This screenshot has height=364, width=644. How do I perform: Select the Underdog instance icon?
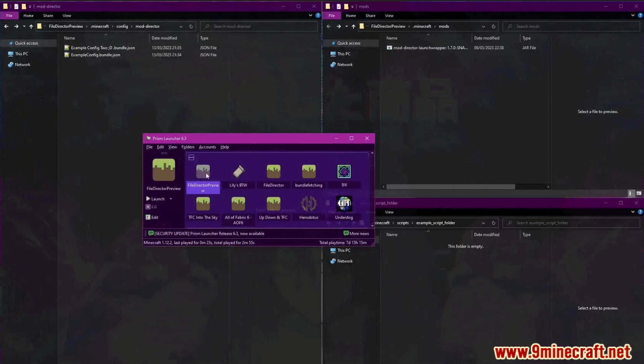tap(344, 204)
